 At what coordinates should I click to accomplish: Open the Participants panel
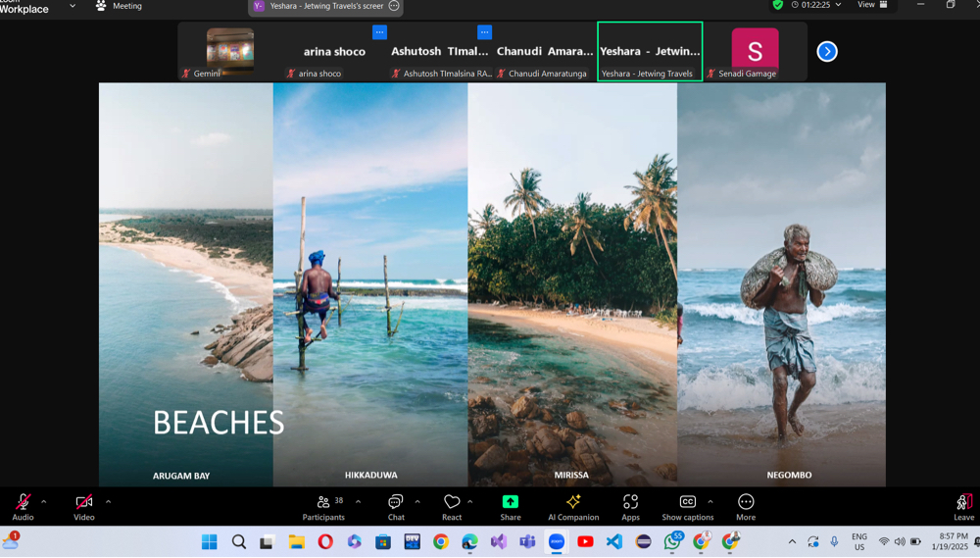pos(323,506)
